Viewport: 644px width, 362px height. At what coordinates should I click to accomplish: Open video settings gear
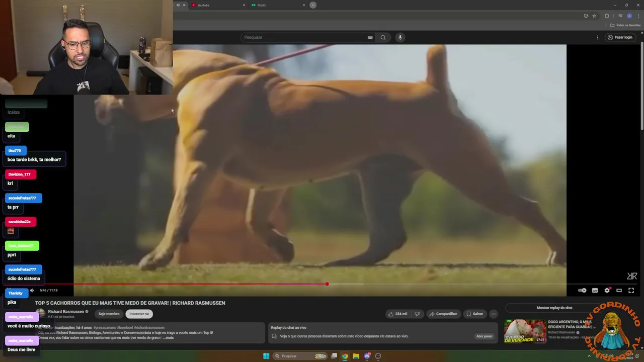[607, 290]
